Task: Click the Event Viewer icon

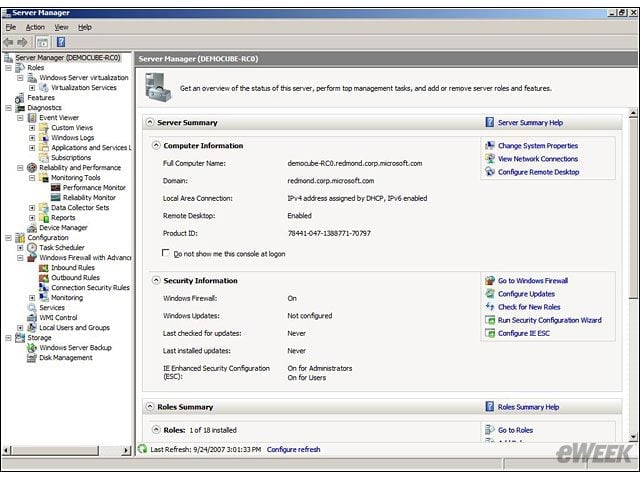Action: pyautogui.click(x=32, y=118)
